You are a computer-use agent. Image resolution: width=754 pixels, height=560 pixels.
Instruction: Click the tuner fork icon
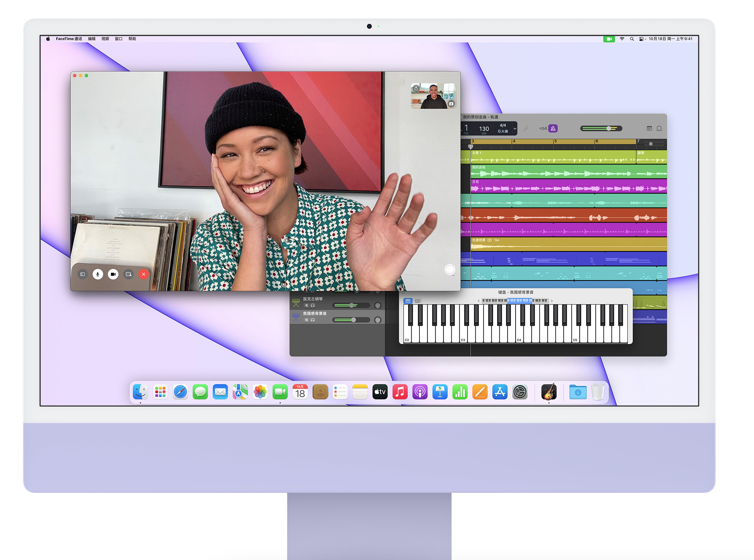pos(526,129)
